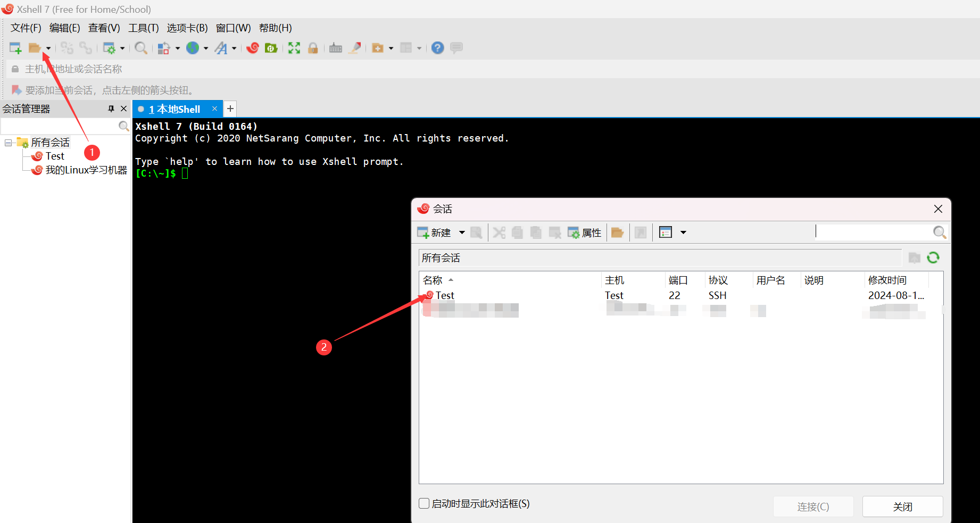Click the keyboard icon in main toolbar
Viewport: 980px width, 523px height.
(x=336, y=48)
